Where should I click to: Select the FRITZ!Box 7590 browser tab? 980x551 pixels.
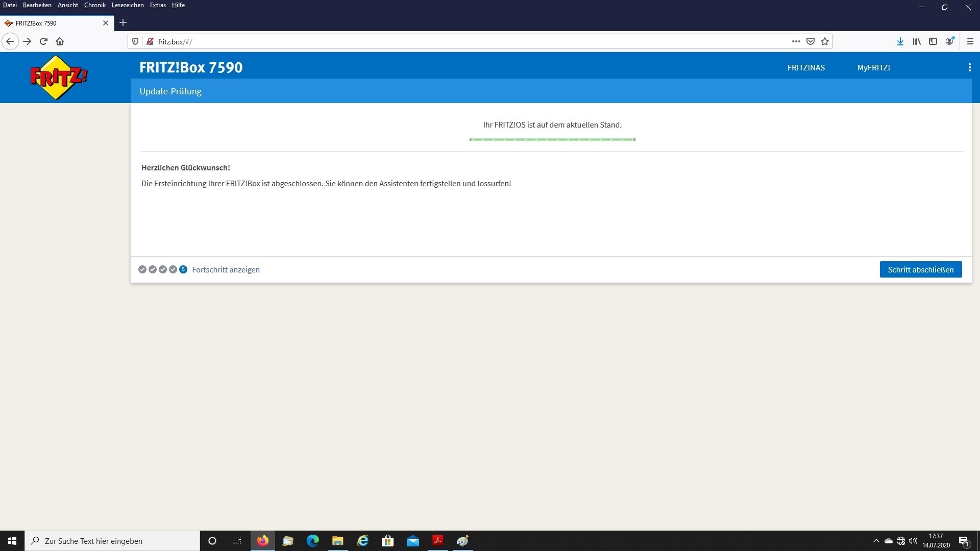56,23
